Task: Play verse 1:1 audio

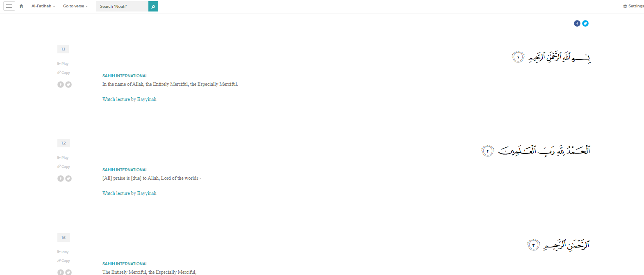Action: 63,64
